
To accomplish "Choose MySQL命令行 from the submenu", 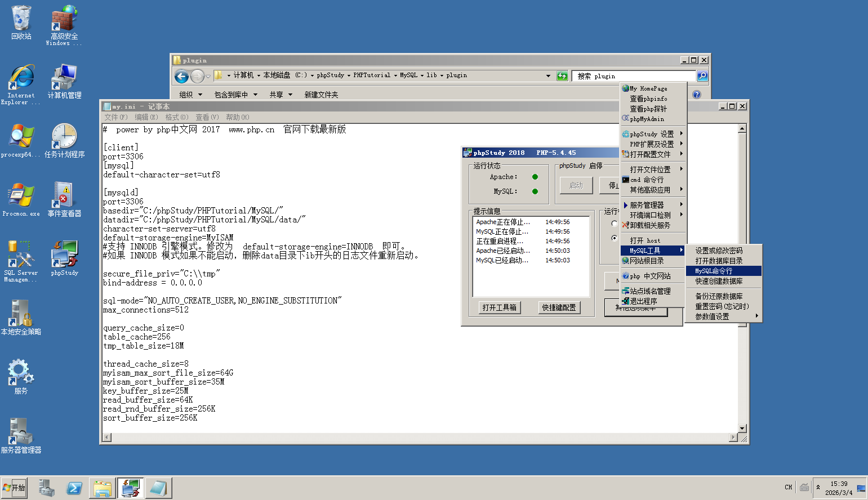I will pos(724,271).
